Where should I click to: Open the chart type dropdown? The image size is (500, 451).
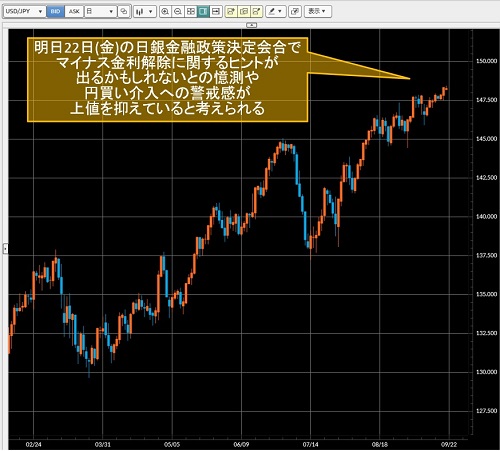(145, 11)
